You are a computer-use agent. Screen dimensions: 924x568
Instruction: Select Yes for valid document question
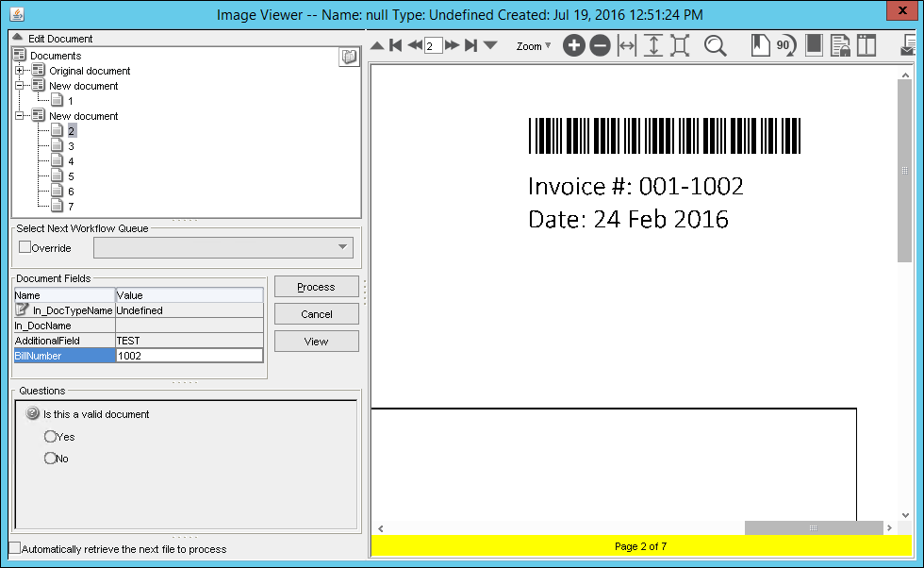pos(50,437)
